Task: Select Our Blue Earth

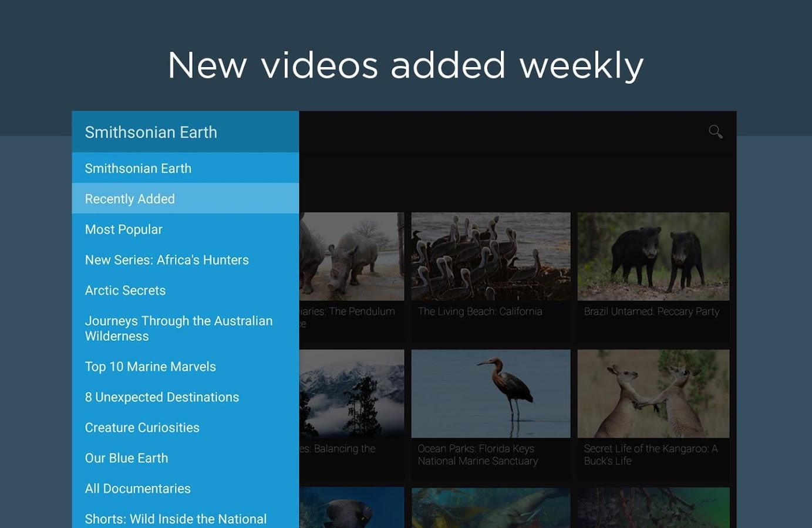Action: click(x=126, y=458)
